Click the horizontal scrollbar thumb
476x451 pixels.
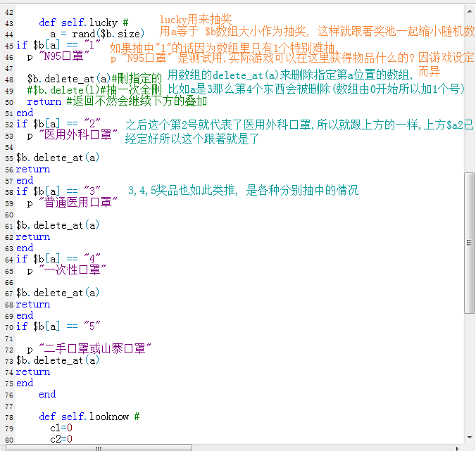(x=99, y=448)
